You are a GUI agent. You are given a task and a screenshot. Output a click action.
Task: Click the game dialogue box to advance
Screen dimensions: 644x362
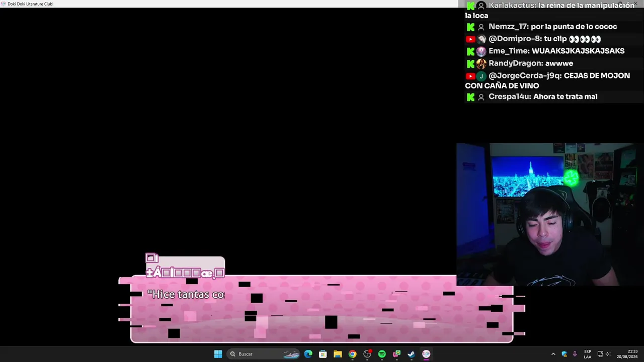pyautogui.click(x=322, y=309)
